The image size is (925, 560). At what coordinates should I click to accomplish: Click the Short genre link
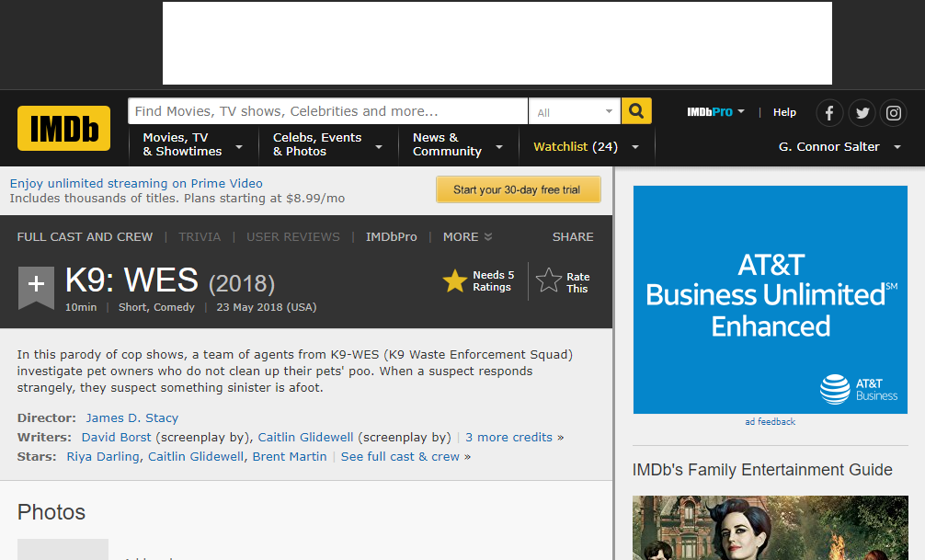pyautogui.click(x=132, y=307)
